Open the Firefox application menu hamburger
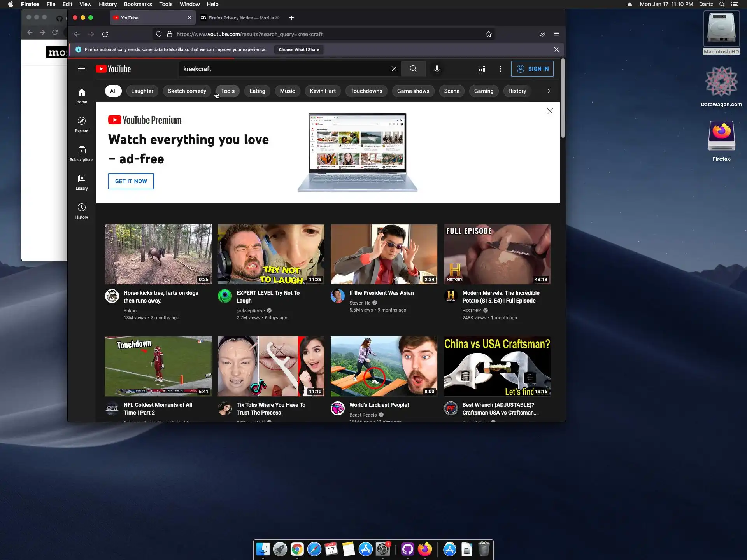 click(556, 34)
